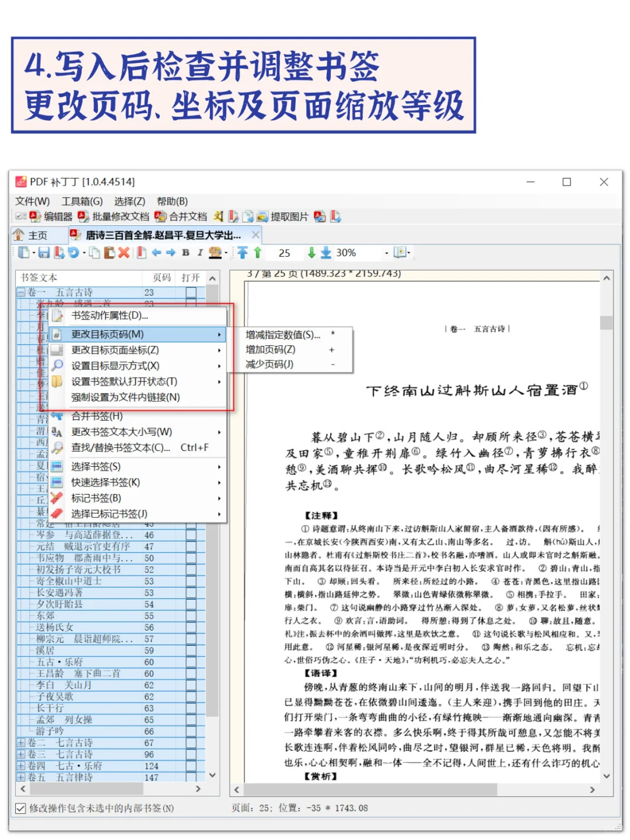Open the 批量修改文档 tool
Screen dimensions: 630x840
click(114, 217)
